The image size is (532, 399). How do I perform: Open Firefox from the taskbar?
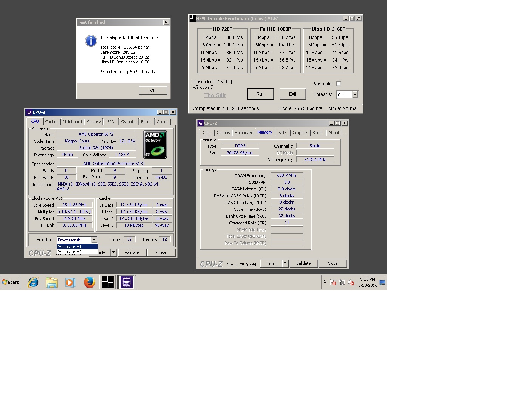coord(89,282)
